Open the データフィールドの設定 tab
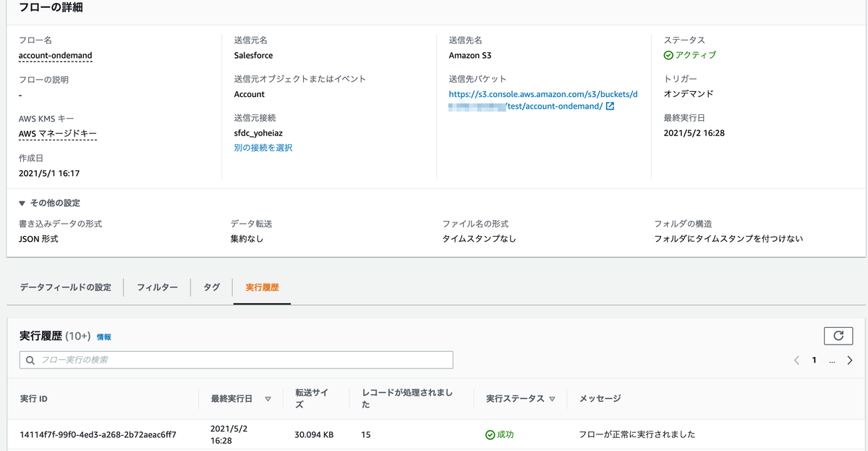 coord(65,287)
